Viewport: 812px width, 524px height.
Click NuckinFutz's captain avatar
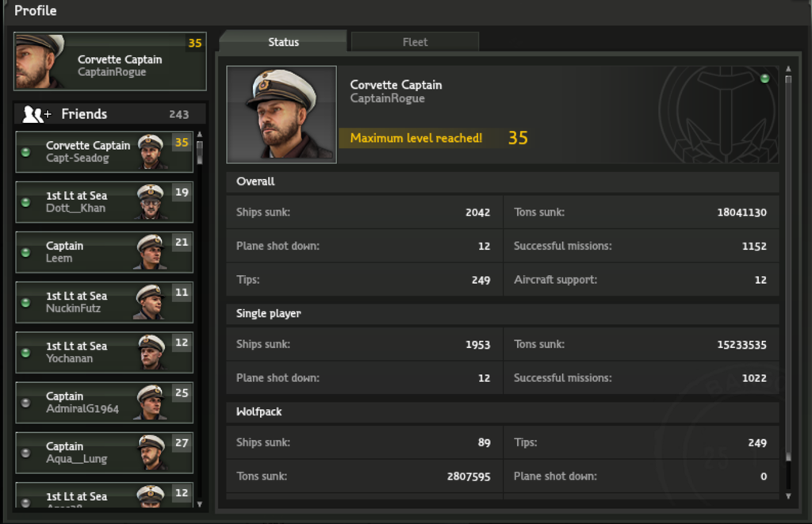[x=150, y=303]
